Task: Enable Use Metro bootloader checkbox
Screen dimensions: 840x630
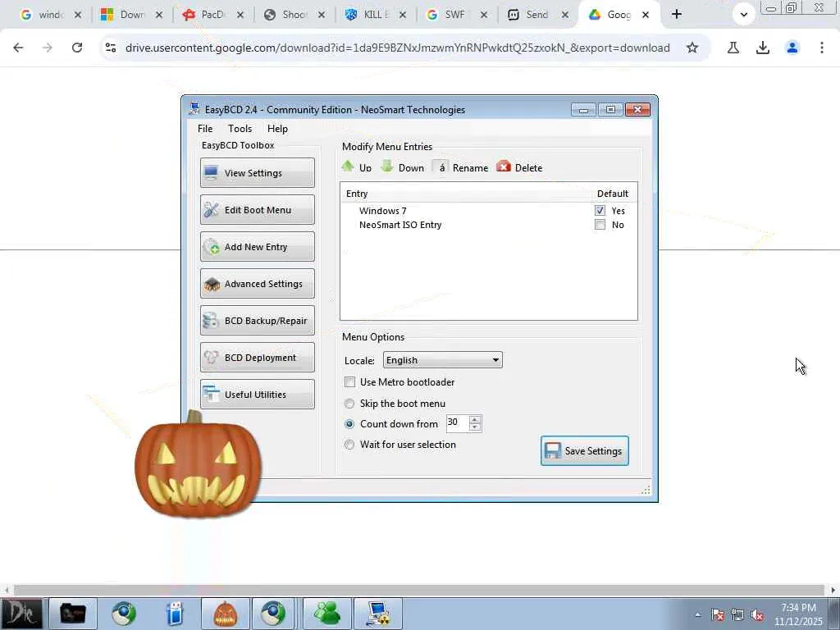Action: [349, 382]
